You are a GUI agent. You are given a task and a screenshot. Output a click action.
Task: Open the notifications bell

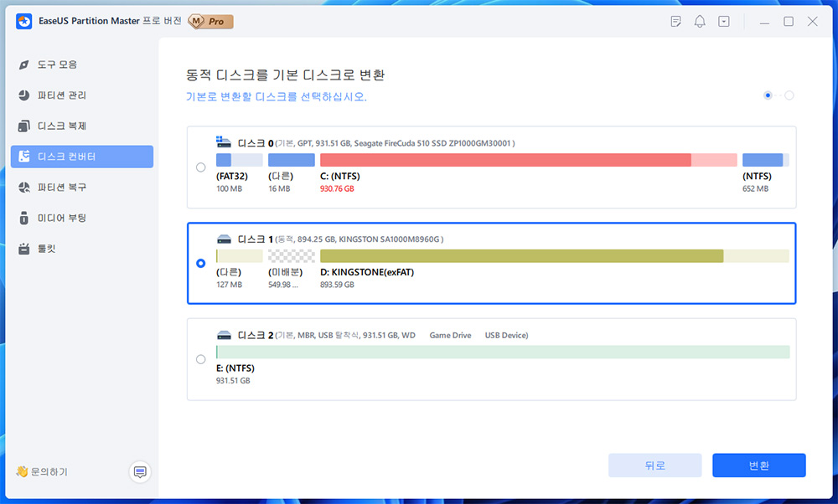pos(700,22)
